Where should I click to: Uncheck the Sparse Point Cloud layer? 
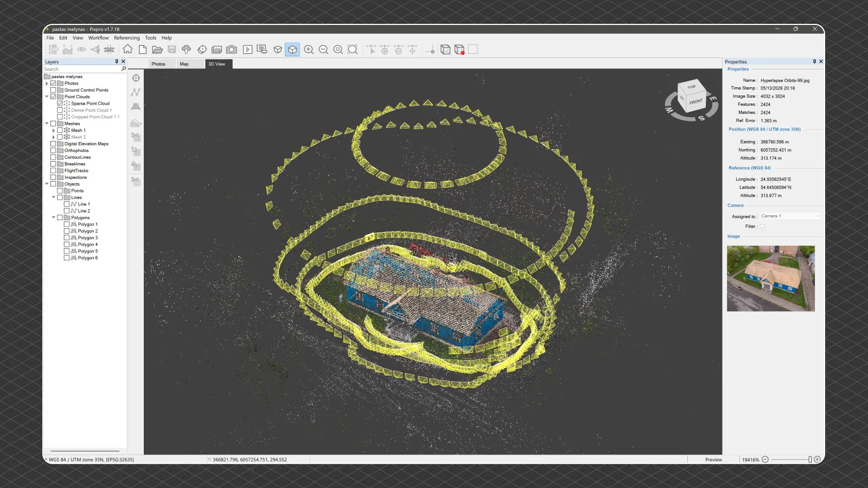(60, 104)
